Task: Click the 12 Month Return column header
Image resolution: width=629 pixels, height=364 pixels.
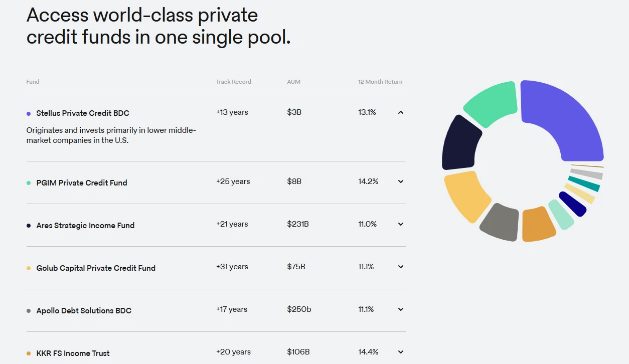Action: click(380, 82)
